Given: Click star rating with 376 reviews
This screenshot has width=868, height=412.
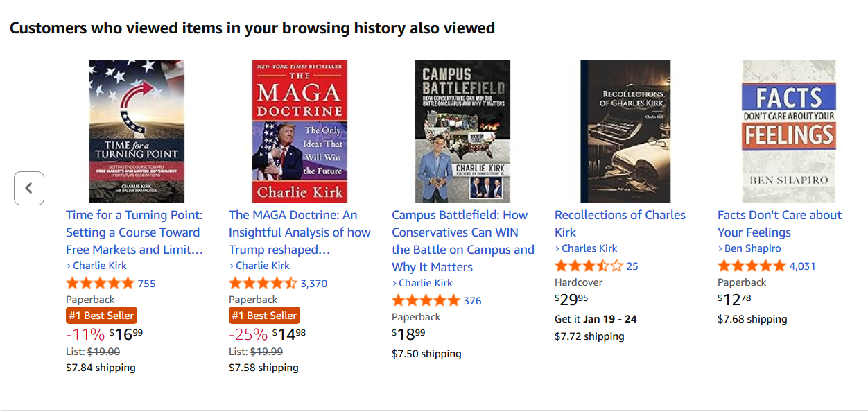Looking at the screenshot, I should (x=426, y=300).
